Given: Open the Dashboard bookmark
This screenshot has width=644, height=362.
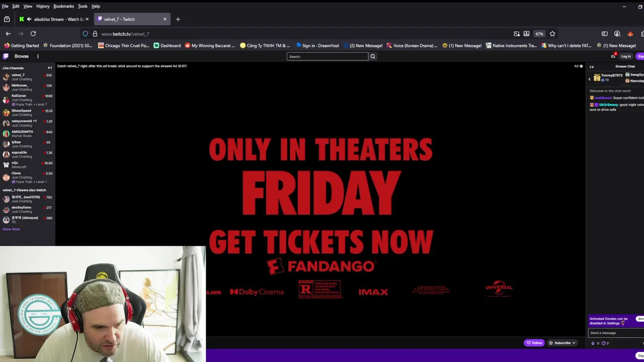Looking at the screenshot, I should 167,46.
